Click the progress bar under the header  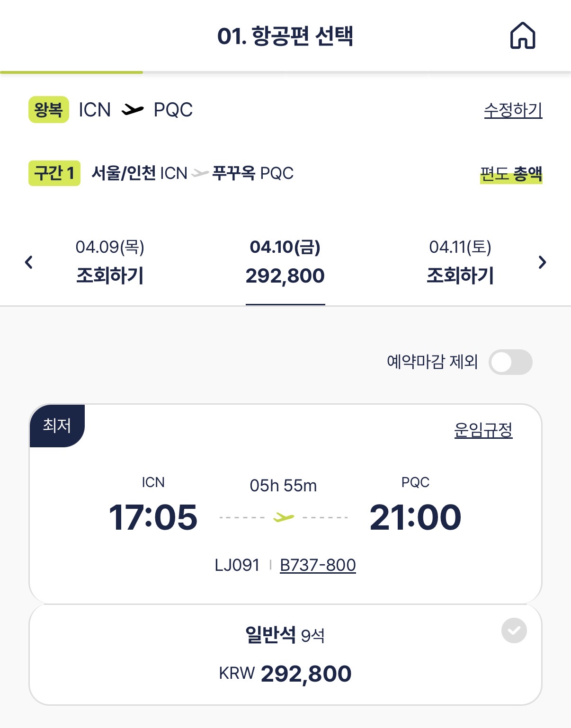pos(285,72)
